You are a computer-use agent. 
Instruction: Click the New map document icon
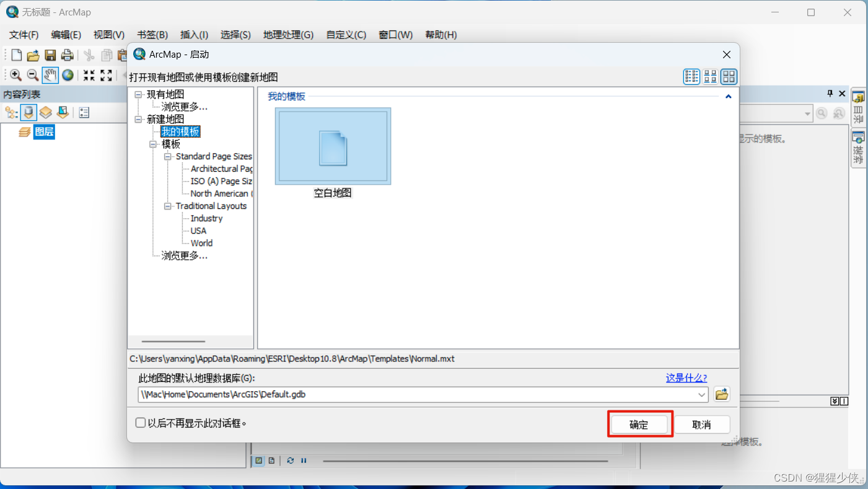tap(17, 55)
